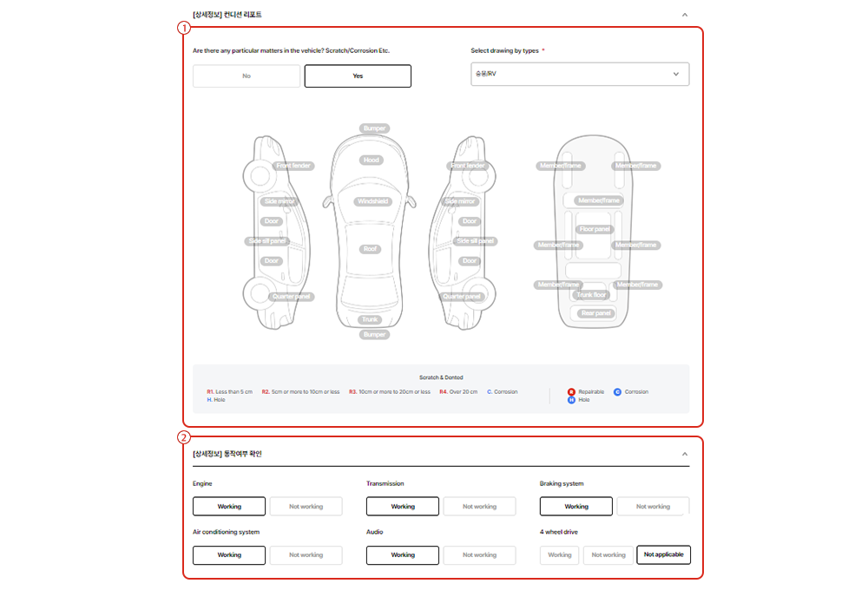
Task: Click the Rear panel on underbody diagram
Action: tap(596, 313)
